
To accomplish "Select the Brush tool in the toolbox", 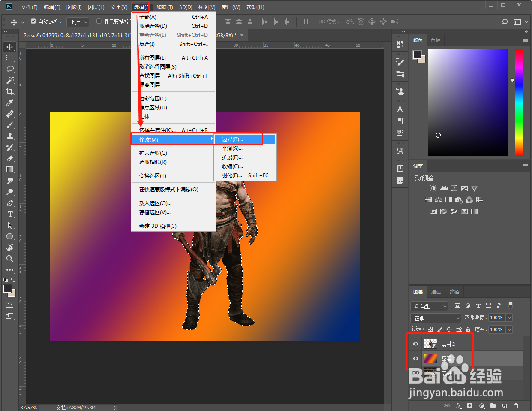I will pyautogui.click(x=10, y=125).
